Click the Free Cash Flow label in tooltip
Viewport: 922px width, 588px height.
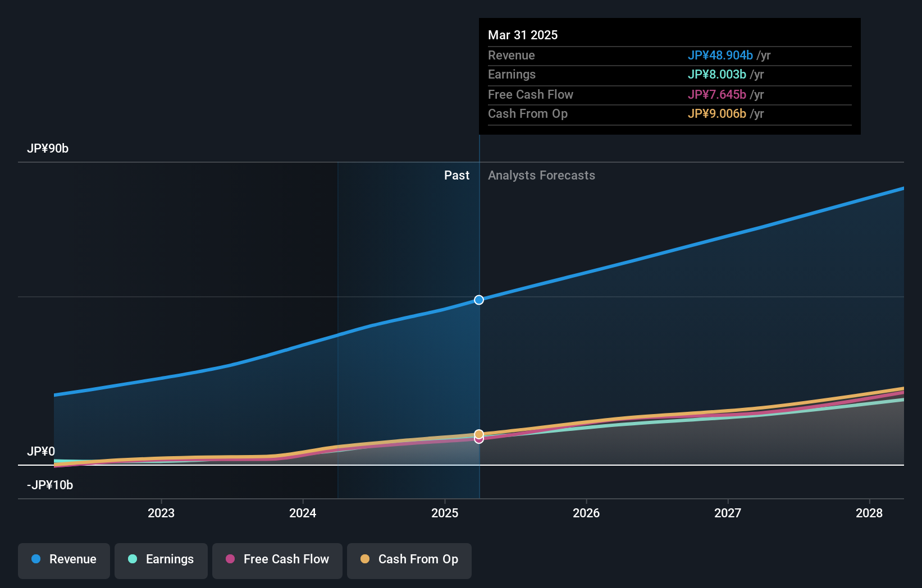point(531,95)
